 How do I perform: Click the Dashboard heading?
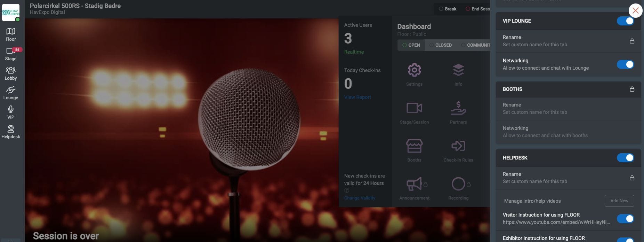[x=414, y=26]
